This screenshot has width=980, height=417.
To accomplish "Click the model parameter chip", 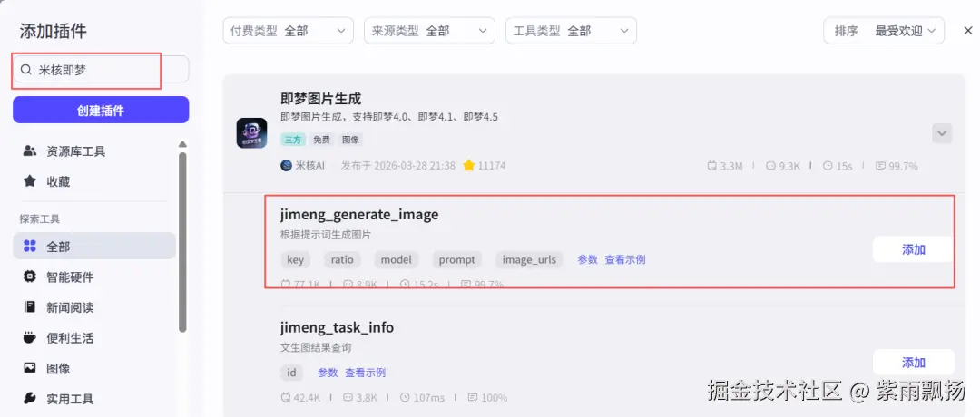I will tap(397, 259).
